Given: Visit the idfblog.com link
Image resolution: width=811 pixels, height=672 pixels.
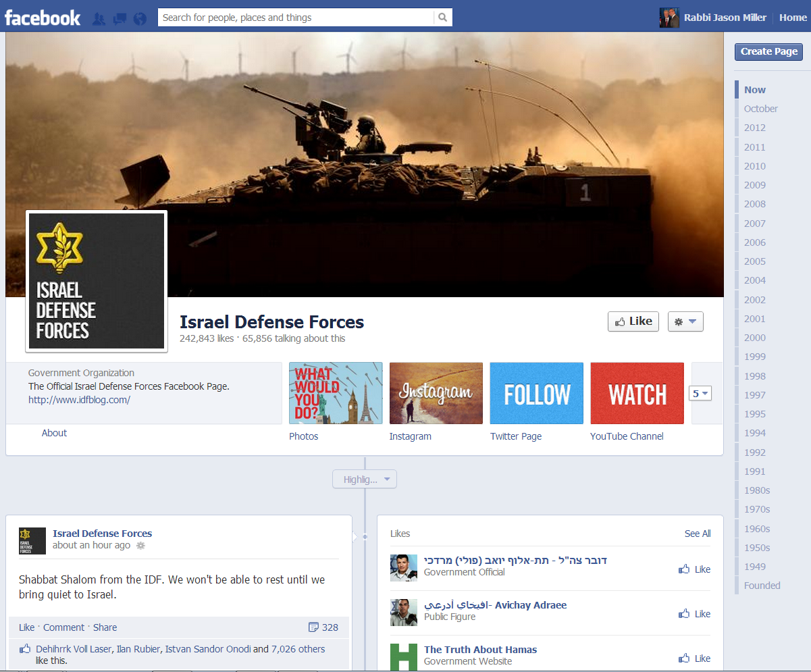Looking at the screenshot, I should [x=79, y=400].
